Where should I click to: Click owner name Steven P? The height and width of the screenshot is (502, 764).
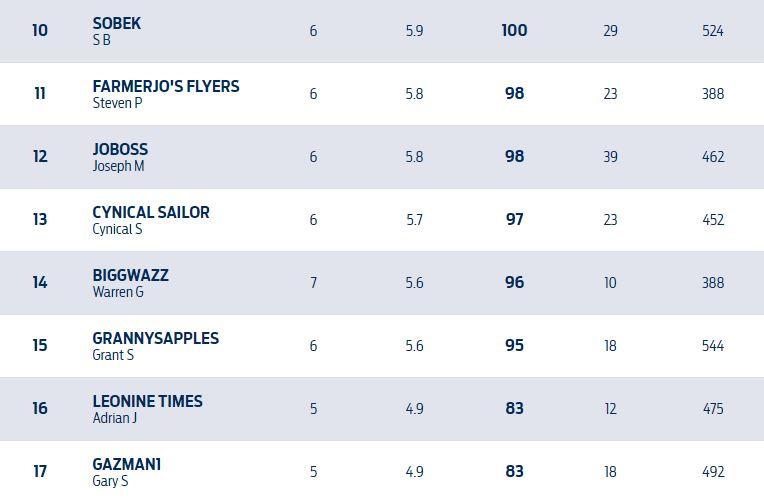click(117, 103)
